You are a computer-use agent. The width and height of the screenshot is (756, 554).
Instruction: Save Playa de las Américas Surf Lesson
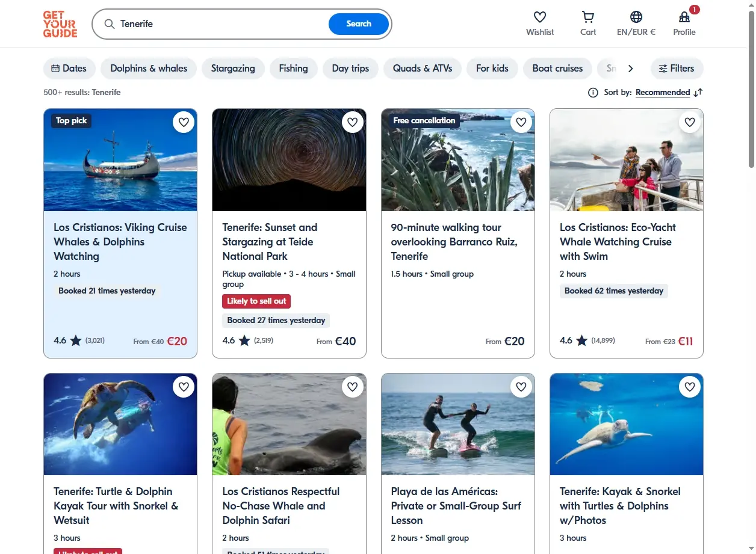(x=521, y=387)
